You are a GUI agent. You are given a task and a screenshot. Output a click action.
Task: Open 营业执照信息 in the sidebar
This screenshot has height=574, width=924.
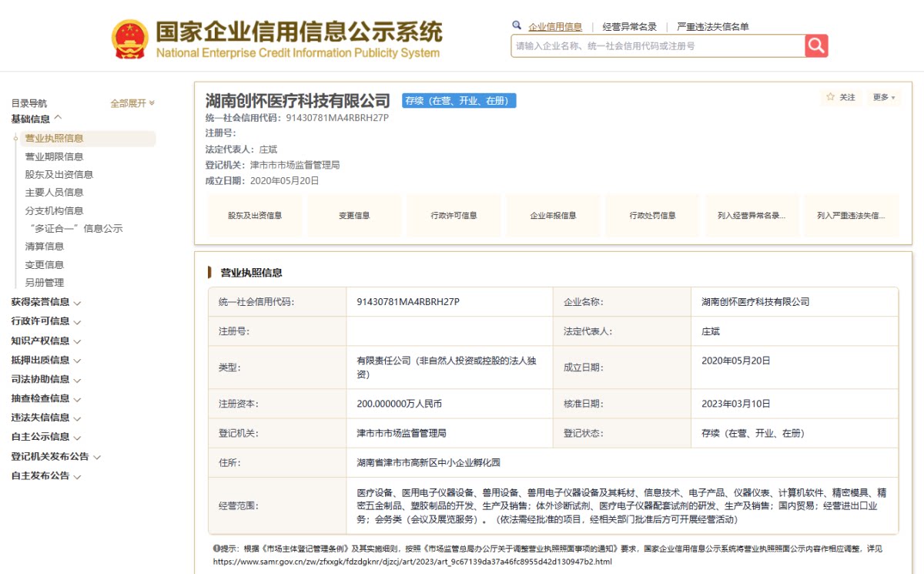click(54, 139)
